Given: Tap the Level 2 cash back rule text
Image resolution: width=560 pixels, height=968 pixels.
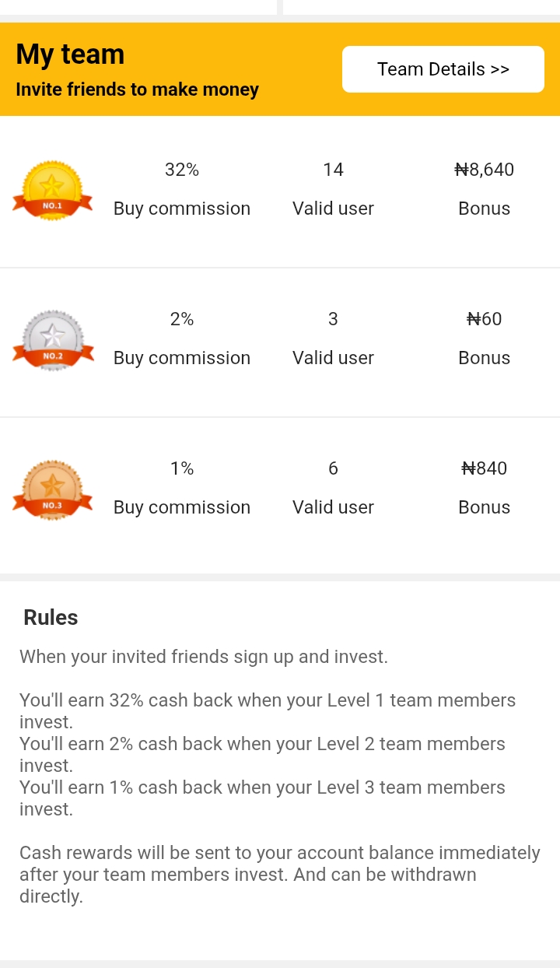Looking at the screenshot, I should click(x=262, y=755).
